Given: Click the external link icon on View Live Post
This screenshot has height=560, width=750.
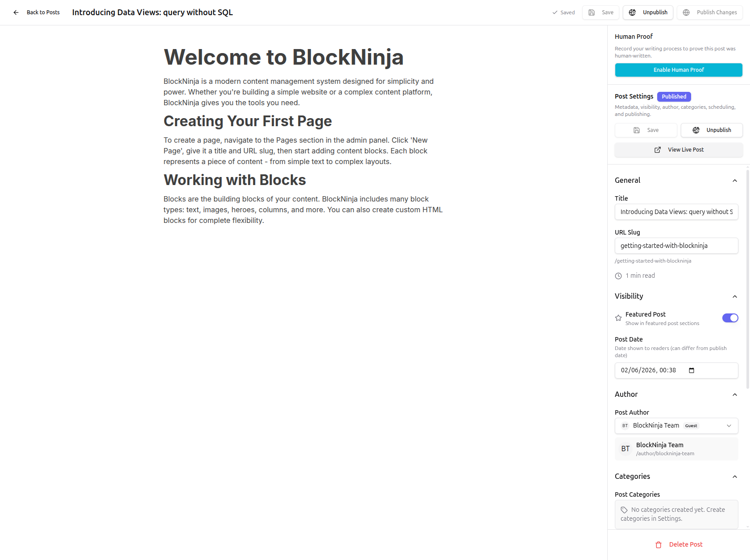Looking at the screenshot, I should click(658, 150).
